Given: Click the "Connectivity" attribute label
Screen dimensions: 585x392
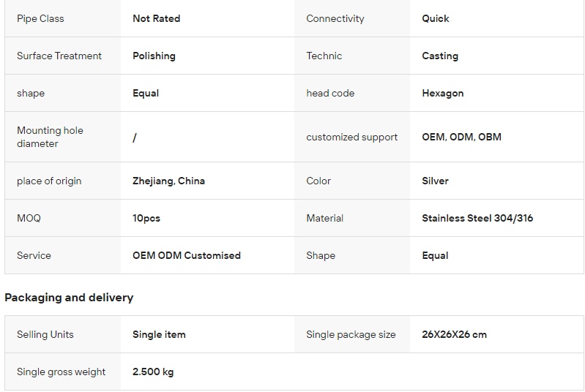Looking at the screenshot, I should point(335,18).
